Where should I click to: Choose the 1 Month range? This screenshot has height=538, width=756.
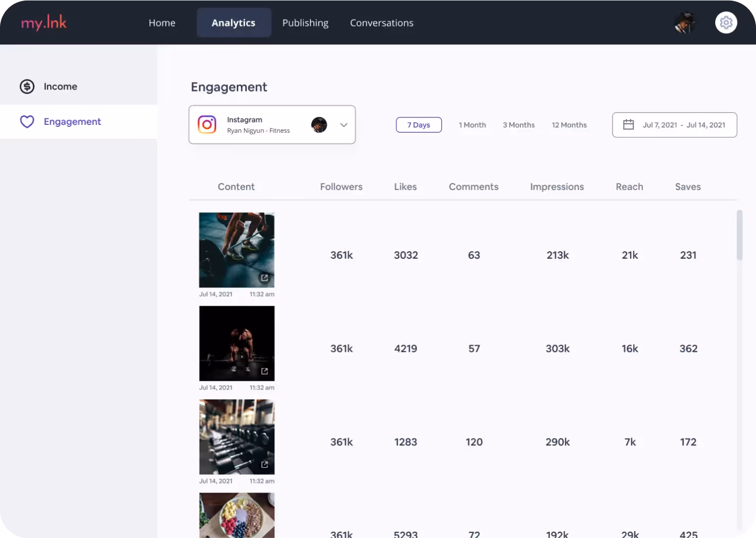click(472, 125)
